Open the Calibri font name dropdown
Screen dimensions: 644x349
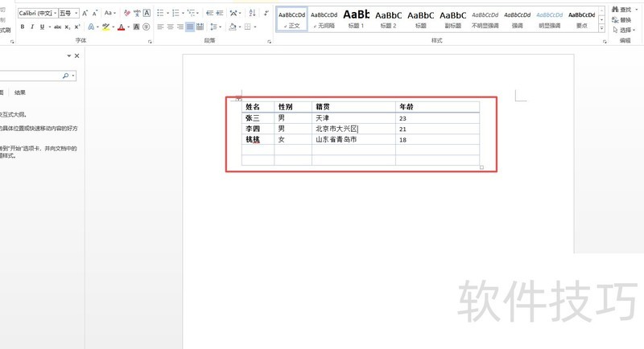(x=55, y=13)
